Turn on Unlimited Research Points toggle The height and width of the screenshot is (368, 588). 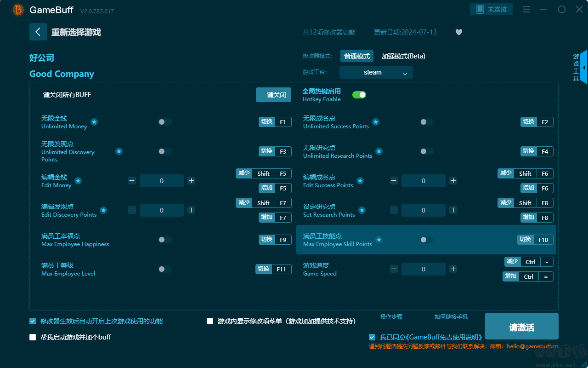427,151
